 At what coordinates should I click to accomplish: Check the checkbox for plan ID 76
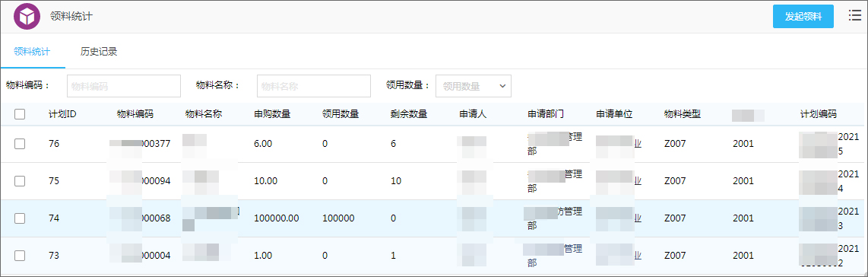pyautogui.click(x=20, y=144)
